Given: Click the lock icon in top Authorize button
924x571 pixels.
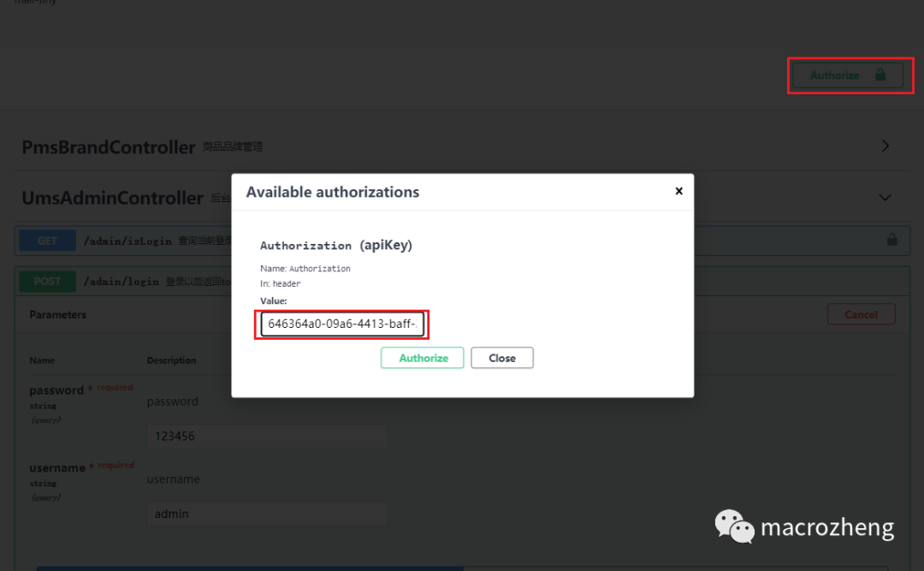Looking at the screenshot, I should pos(880,75).
